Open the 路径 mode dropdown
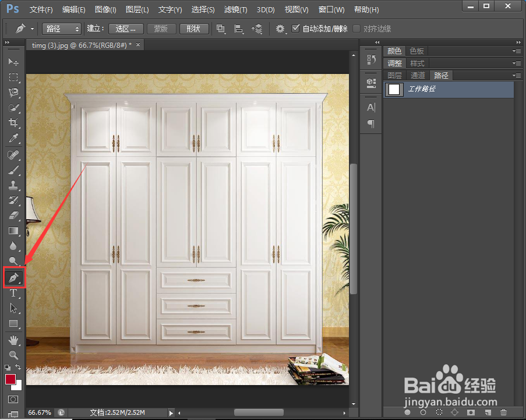Viewport: 526px width, 420px height. pyautogui.click(x=62, y=29)
